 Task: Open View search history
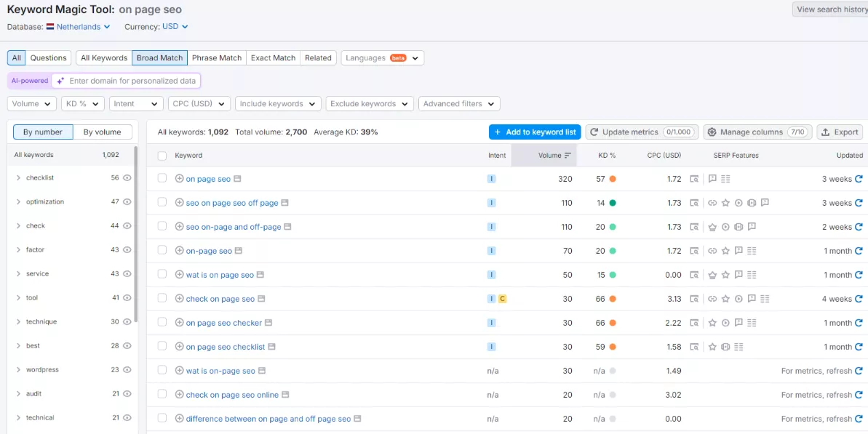tap(830, 9)
